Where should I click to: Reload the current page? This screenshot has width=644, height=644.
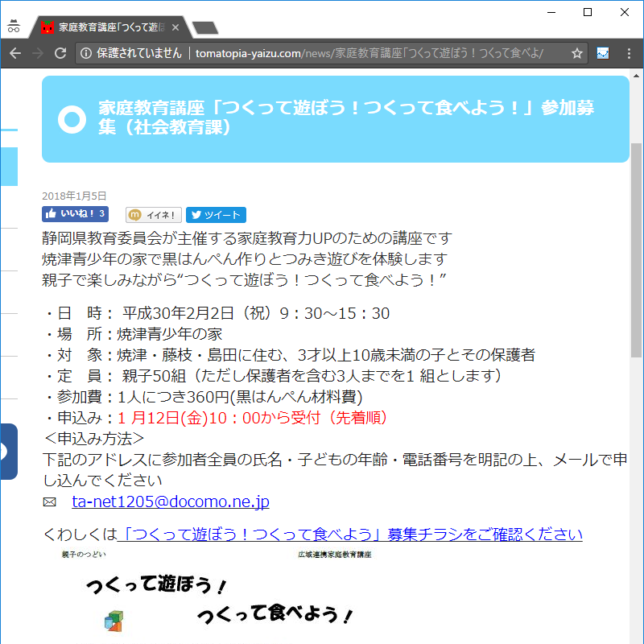point(60,53)
